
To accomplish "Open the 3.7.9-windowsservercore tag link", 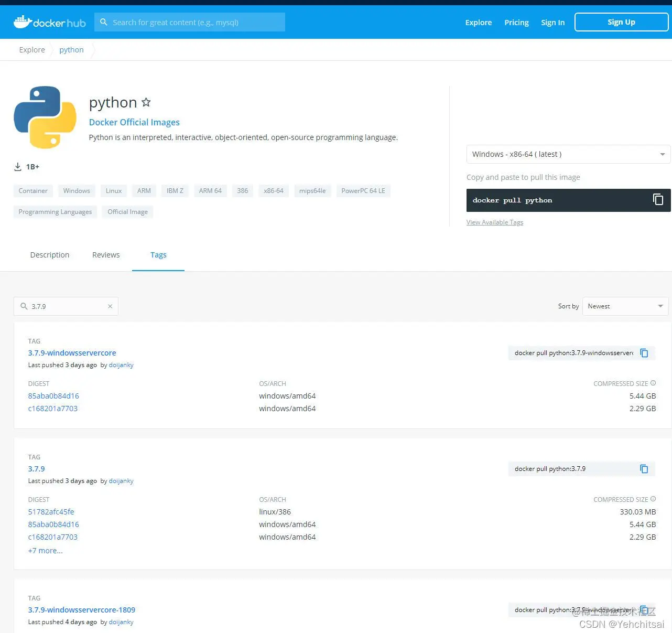I will click(72, 353).
